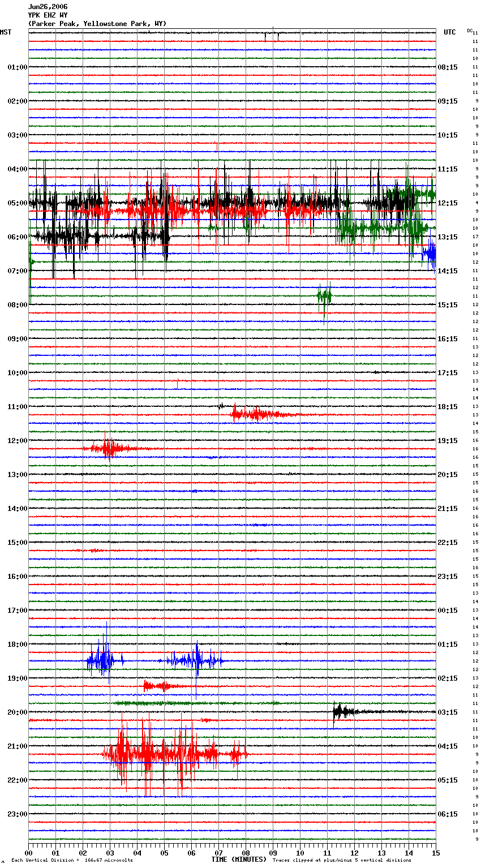Click the 11:15 UTC time label
The width and height of the screenshot is (481, 868).
pyautogui.click(x=448, y=169)
